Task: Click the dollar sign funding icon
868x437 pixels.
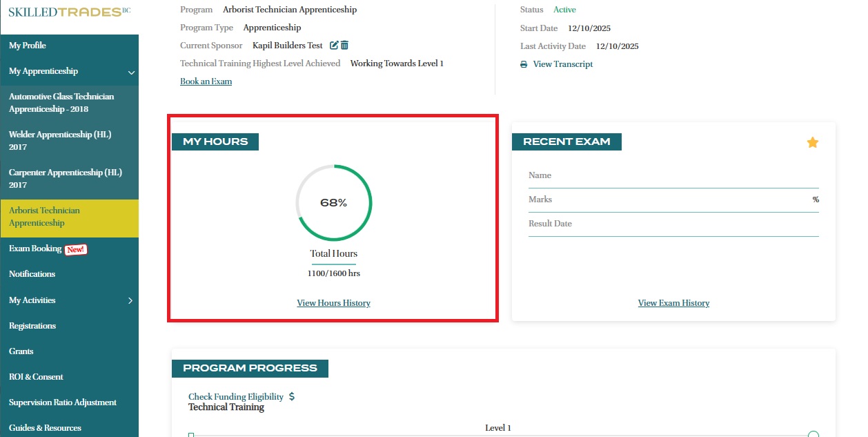Action: [292, 397]
